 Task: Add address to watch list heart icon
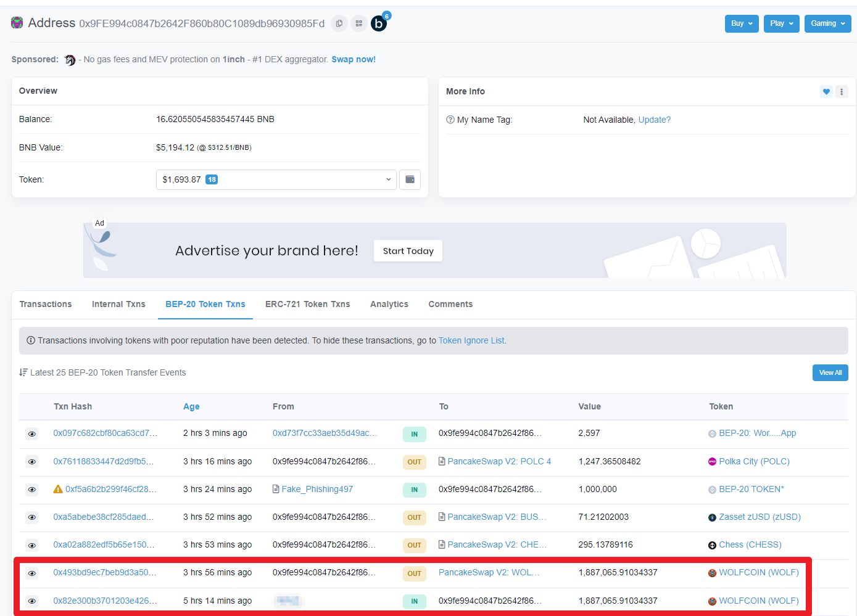(x=826, y=91)
